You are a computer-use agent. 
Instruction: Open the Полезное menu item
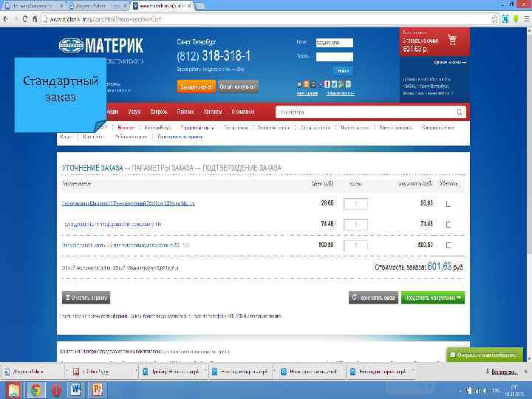pos(185,112)
